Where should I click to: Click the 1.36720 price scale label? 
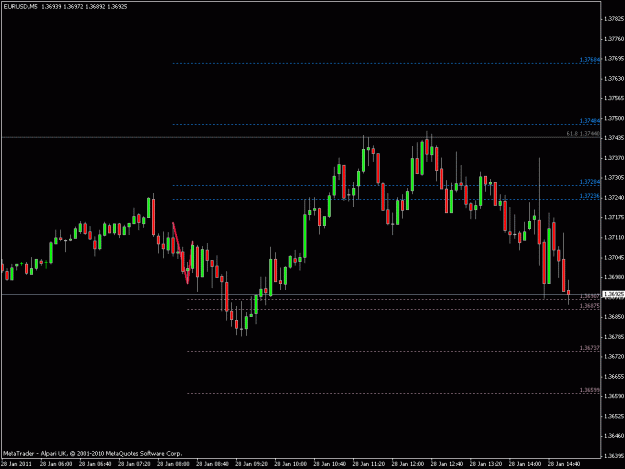[x=614, y=356]
